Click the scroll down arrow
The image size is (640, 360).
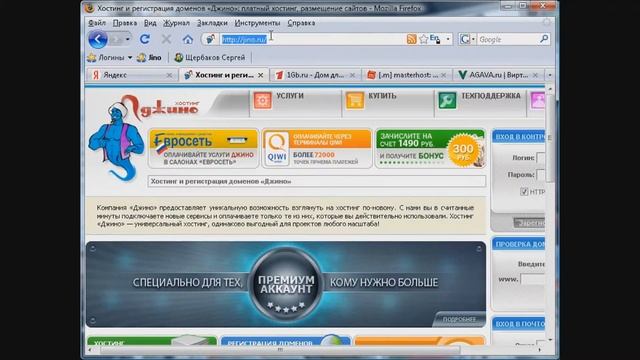550,340
